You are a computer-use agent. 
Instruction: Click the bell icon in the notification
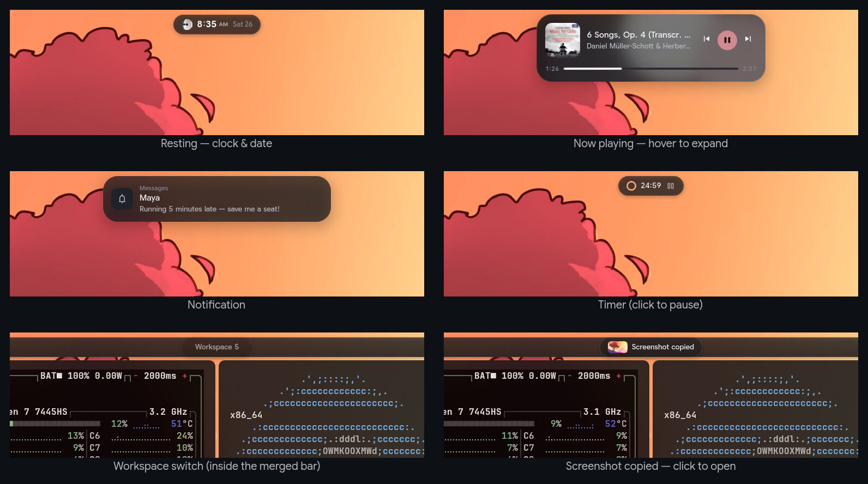[x=122, y=199]
